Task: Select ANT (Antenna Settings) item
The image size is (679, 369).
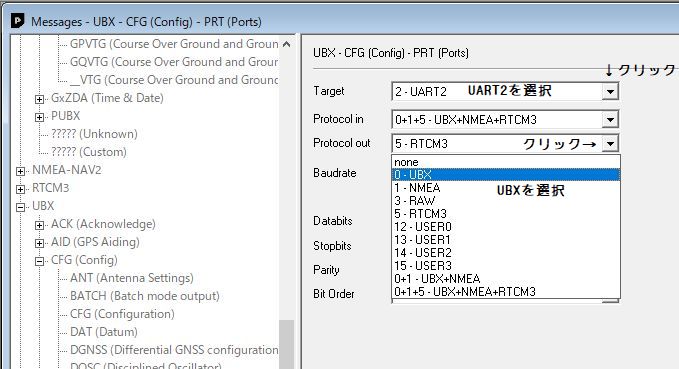Action: [x=132, y=278]
